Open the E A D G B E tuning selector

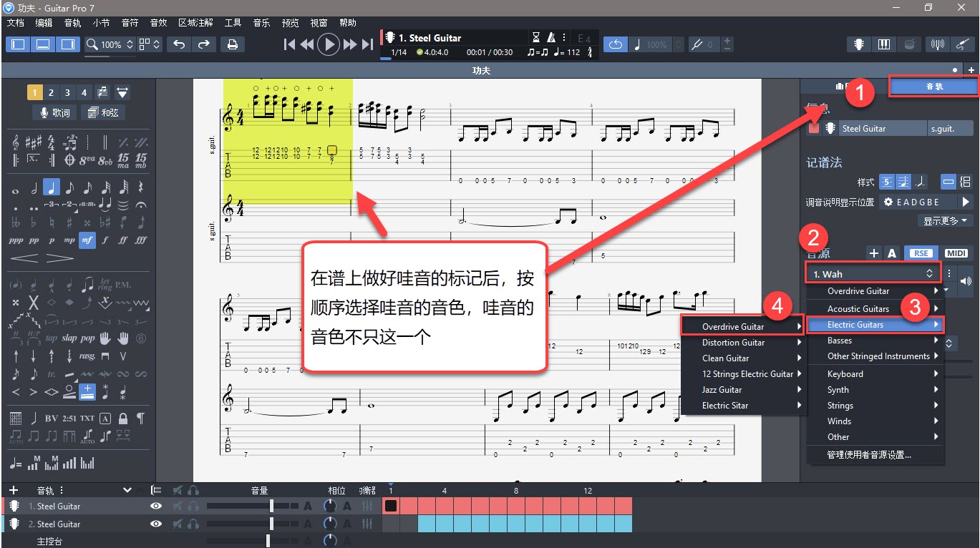(918, 202)
